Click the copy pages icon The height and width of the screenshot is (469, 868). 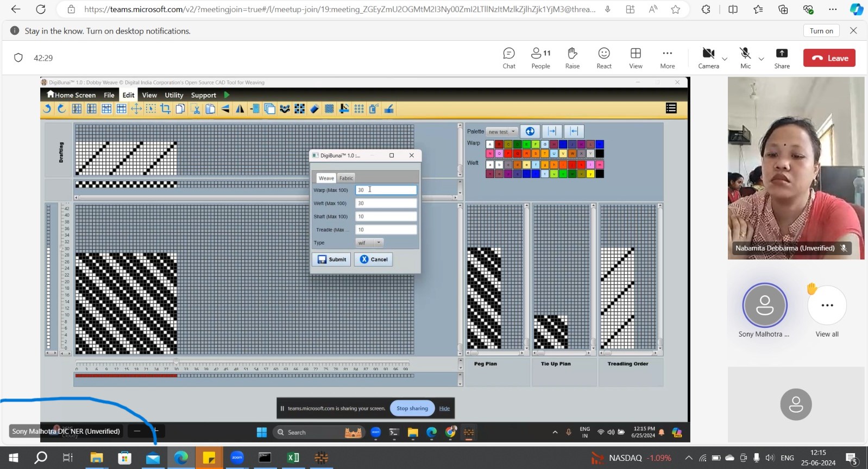coord(180,109)
